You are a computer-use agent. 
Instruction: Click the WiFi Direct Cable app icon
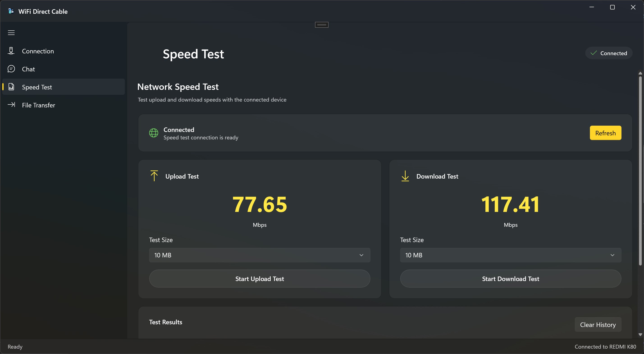point(11,11)
